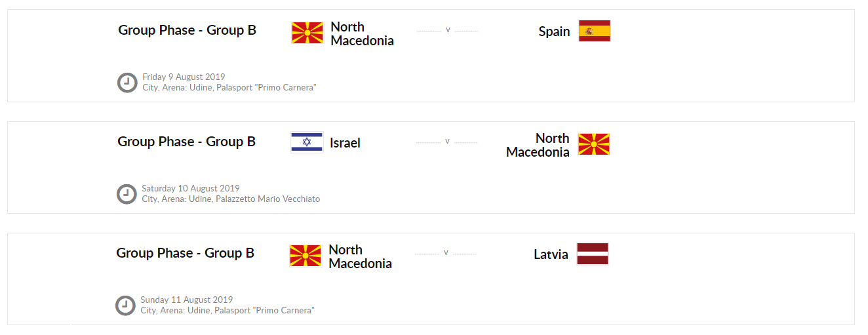Click the Israel flag icon
Screen dimensions: 868x335
coord(307,142)
